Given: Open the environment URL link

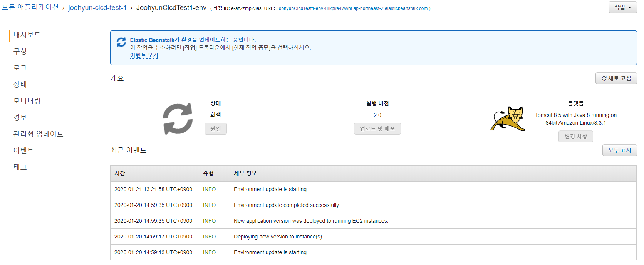Looking at the screenshot, I should (352, 8).
